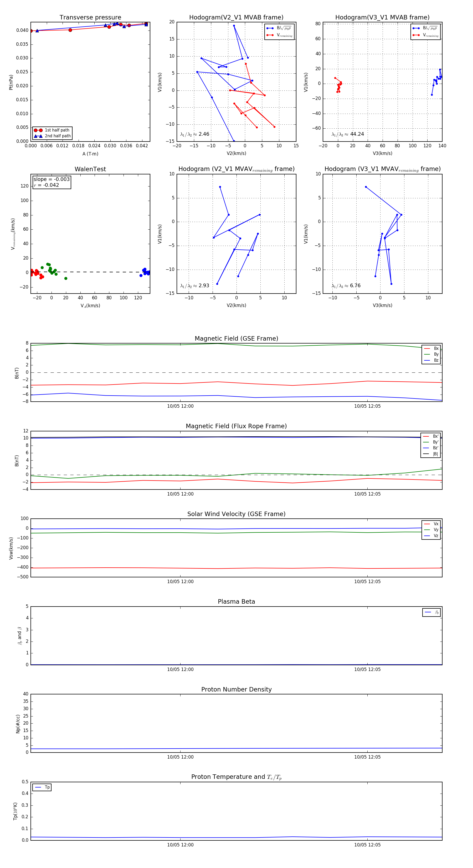473x868 pixels.
Task: Click the "10/05 12:00" tick label under the Plasma Beta plot
Action: tap(181, 669)
